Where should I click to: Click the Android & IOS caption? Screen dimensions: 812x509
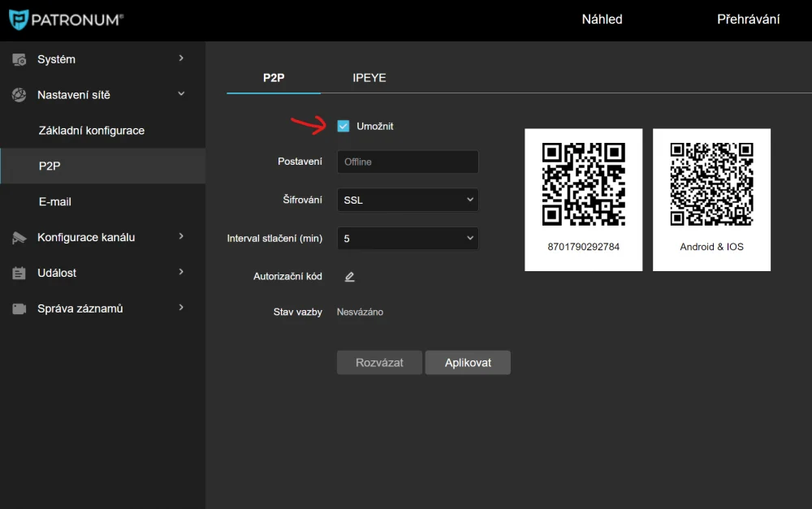[711, 247]
